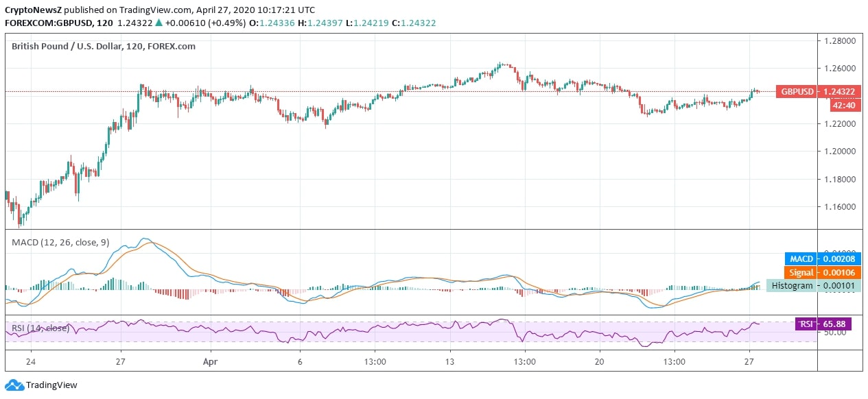The height and width of the screenshot is (399, 868).
Task: Click the orange Signal value label
Action: (x=801, y=272)
